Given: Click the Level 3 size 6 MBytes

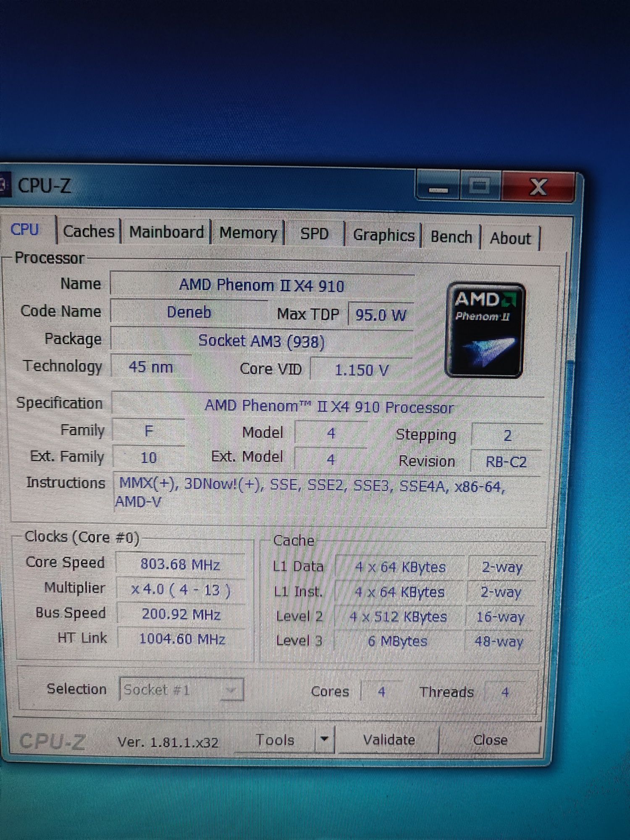Looking at the screenshot, I should pos(397,641).
